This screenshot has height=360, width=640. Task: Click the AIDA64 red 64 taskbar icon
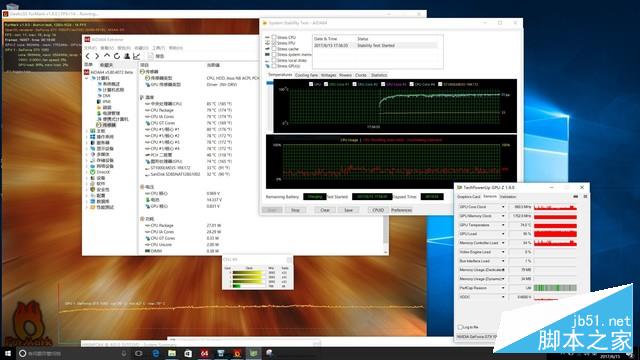(204, 353)
